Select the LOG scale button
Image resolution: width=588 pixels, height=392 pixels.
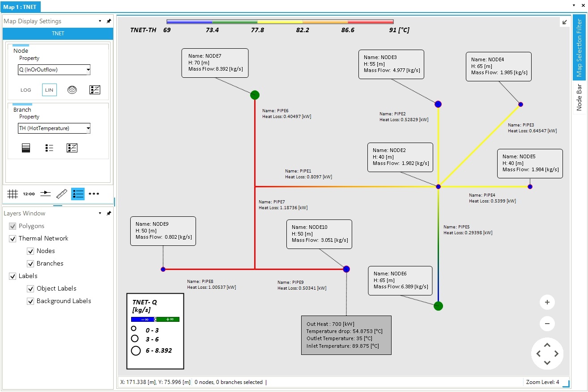pyautogui.click(x=26, y=90)
